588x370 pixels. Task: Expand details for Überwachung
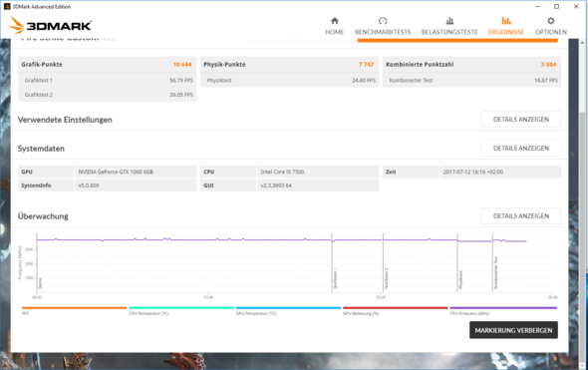521,216
